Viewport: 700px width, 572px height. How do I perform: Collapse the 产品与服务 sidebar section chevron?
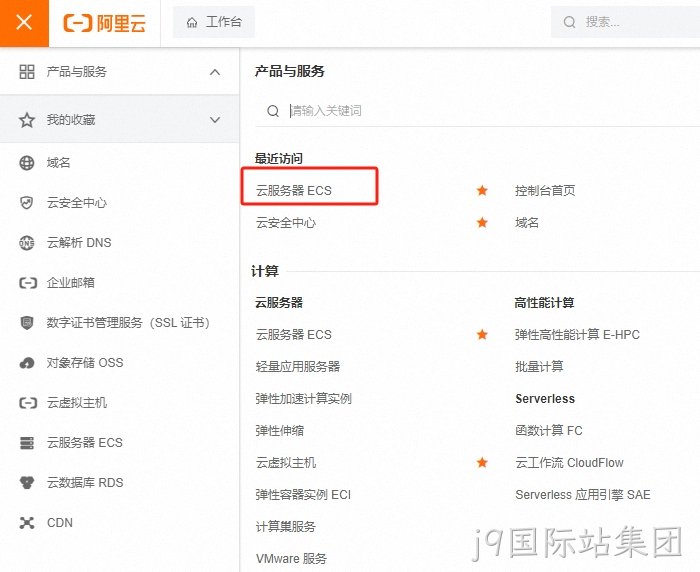pyautogui.click(x=215, y=72)
